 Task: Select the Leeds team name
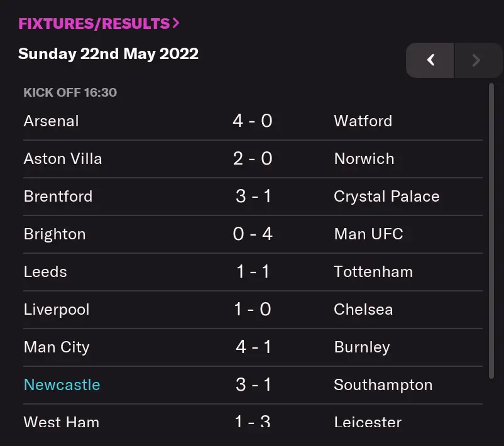point(45,271)
